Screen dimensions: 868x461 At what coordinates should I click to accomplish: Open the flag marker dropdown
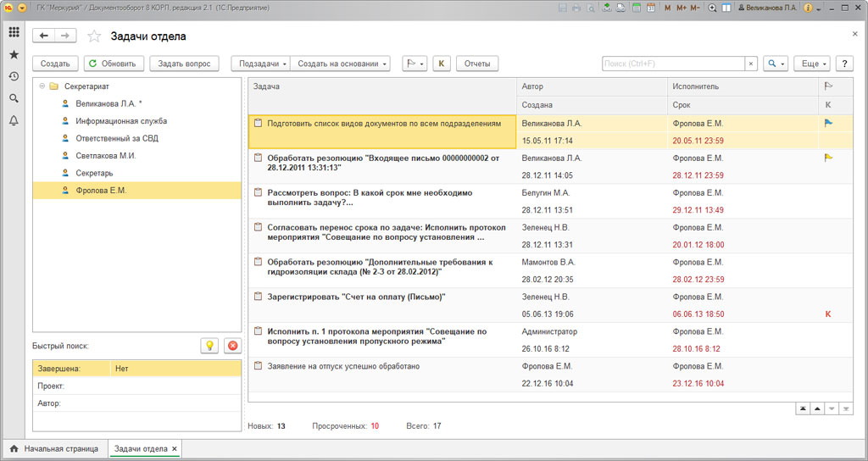[x=414, y=64]
